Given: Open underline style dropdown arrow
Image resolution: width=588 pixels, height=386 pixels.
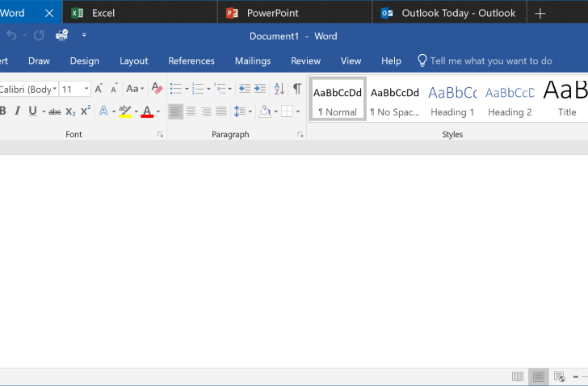Looking at the screenshot, I should (44, 111).
